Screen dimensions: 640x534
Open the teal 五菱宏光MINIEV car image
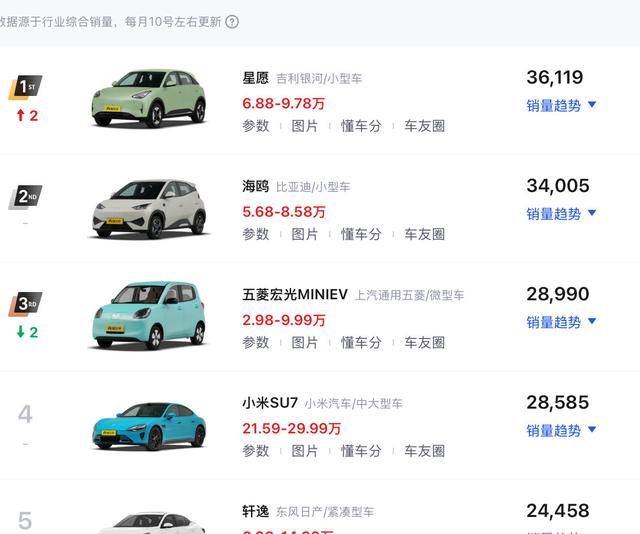coord(149,314)
